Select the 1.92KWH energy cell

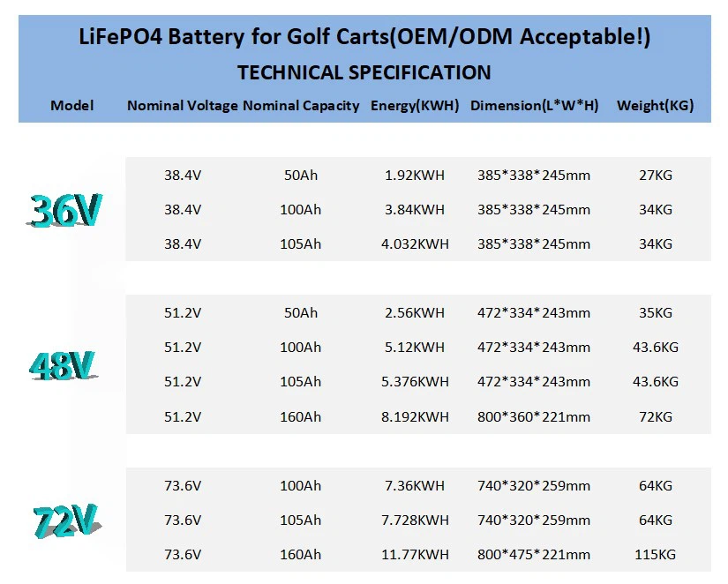[415, 176]
